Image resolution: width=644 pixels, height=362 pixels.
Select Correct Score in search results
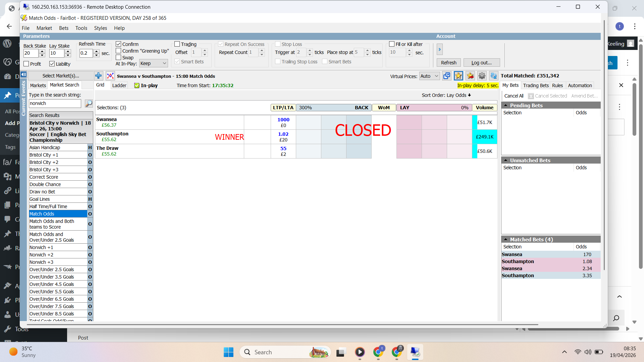[44, 177]
